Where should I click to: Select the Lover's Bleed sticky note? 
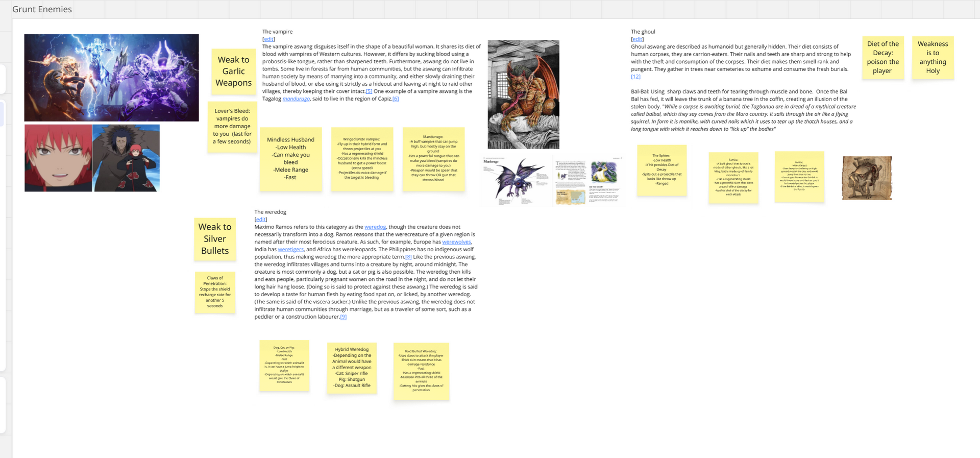coord(232,126)
